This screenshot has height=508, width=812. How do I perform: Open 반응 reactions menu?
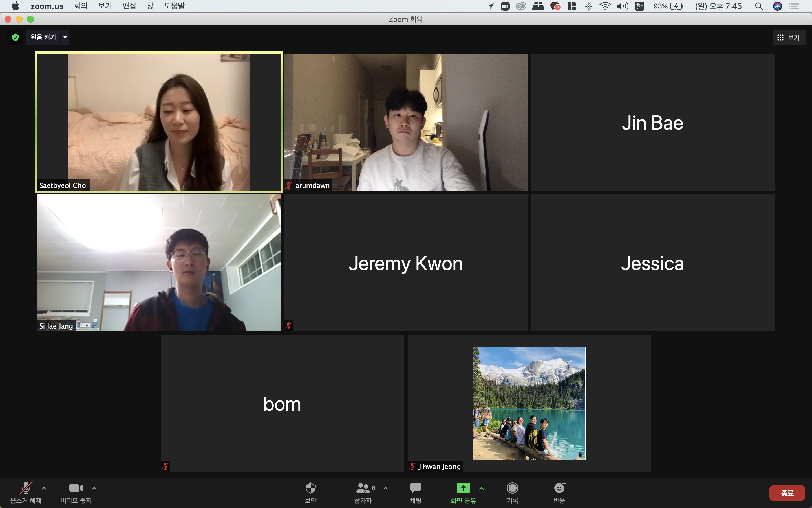click(x=559, y=492)
